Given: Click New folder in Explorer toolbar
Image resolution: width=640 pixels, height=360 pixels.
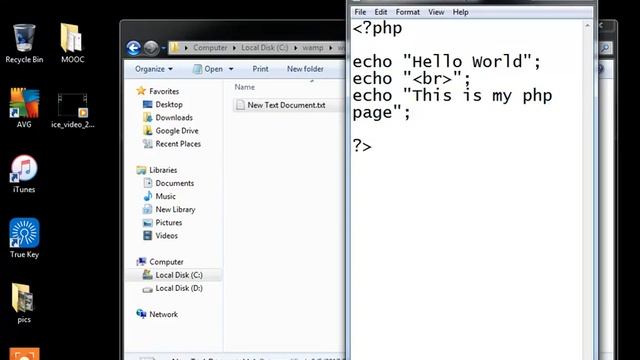Looking at the screenshot, I should [305, 69].
